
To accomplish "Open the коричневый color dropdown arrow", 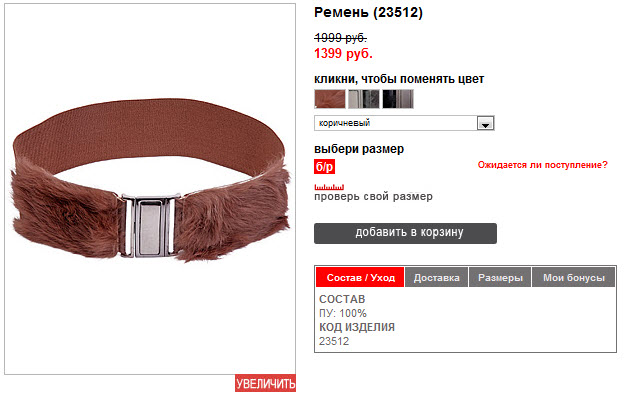I will (485, 123).
